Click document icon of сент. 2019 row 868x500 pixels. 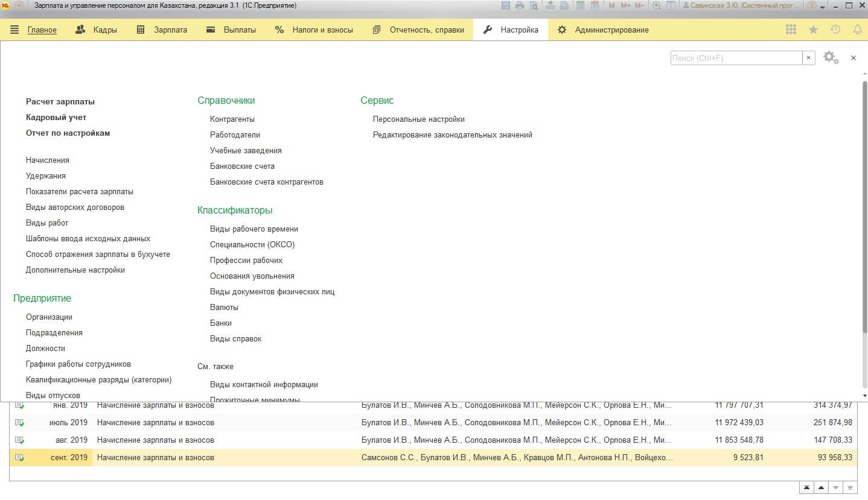[x=19, y=458]
